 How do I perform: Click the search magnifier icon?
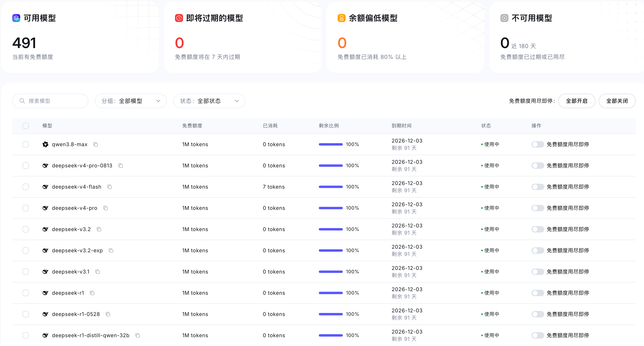(22, 101)
